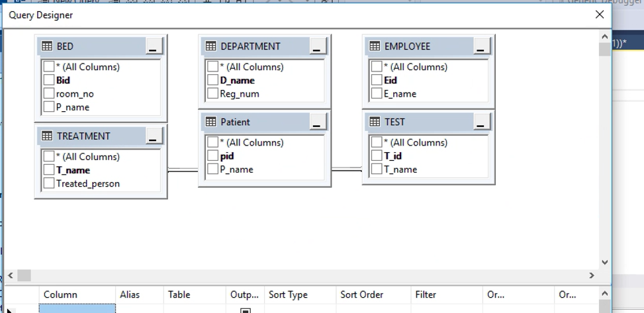This screenshot has width=644, height=313.
Task: Select the TREATMENT-Patient join line
Action: point(183,169)
